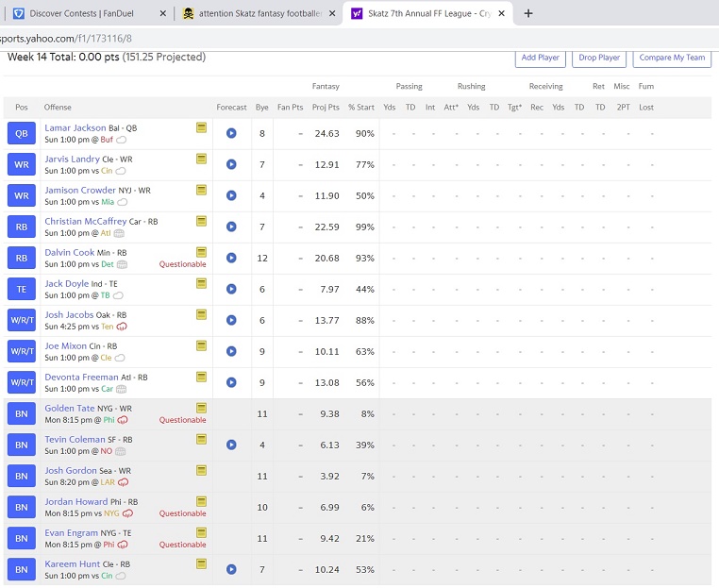The image size is (719, 588).
Task: Close the FanDuel browser tab
Action: tap(163, 14)
